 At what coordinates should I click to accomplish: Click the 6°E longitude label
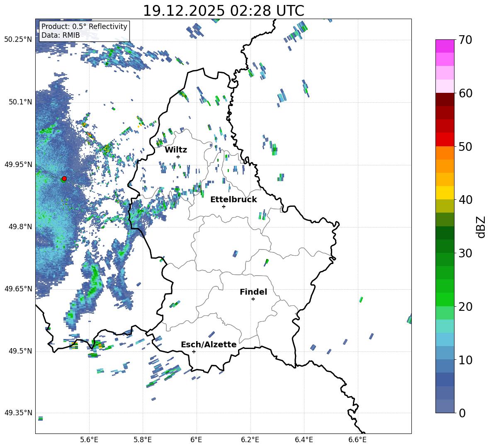tap(196, 440)
